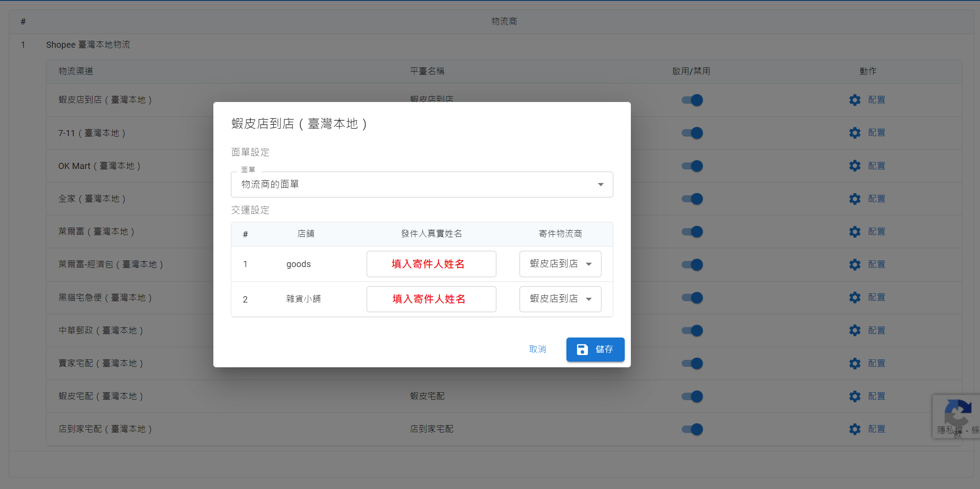Click 店到家宅配（臺灣本地）channel name
The width and height of the screenshot is (980, 489).
point(105,429)
